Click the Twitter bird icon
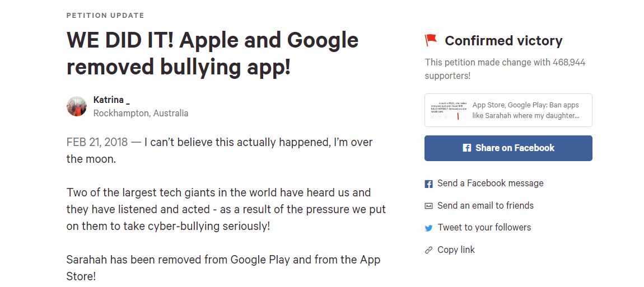This screenshot has height=287, width=644. click(429, 228)
